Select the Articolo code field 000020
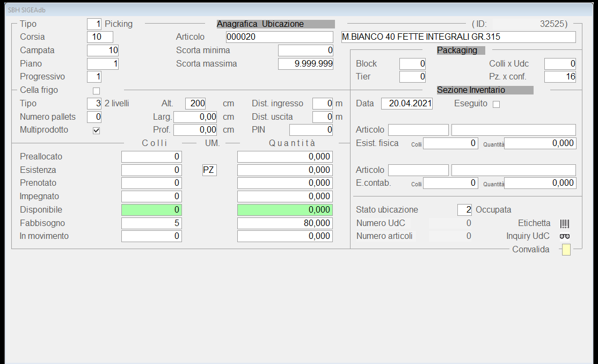 (280, 37)
